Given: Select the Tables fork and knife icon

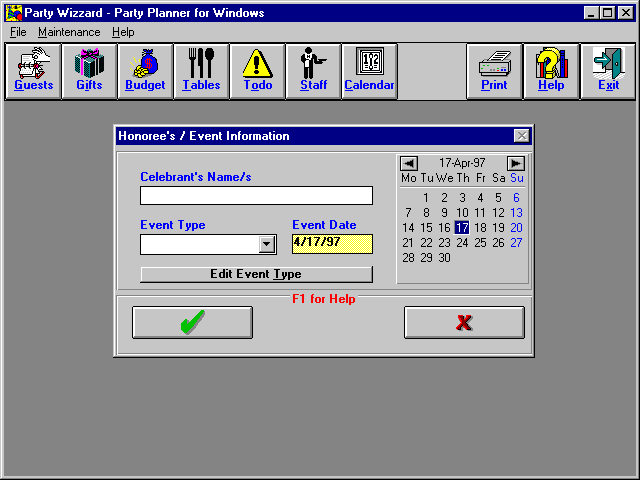Looking at the screenshot, I should tap(201, 71).
